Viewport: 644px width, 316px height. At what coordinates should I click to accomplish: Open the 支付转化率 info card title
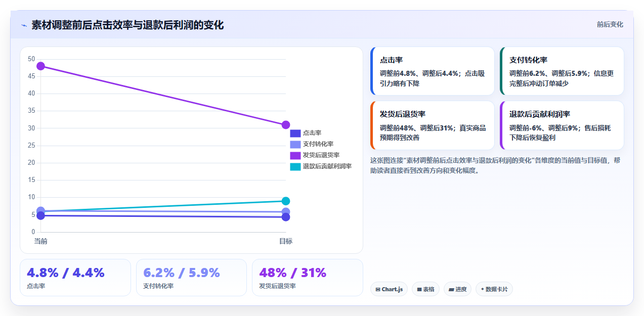[529, 60]
